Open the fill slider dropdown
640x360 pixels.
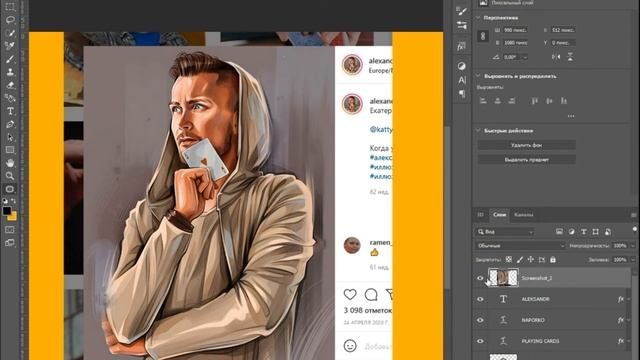[633, 260]
